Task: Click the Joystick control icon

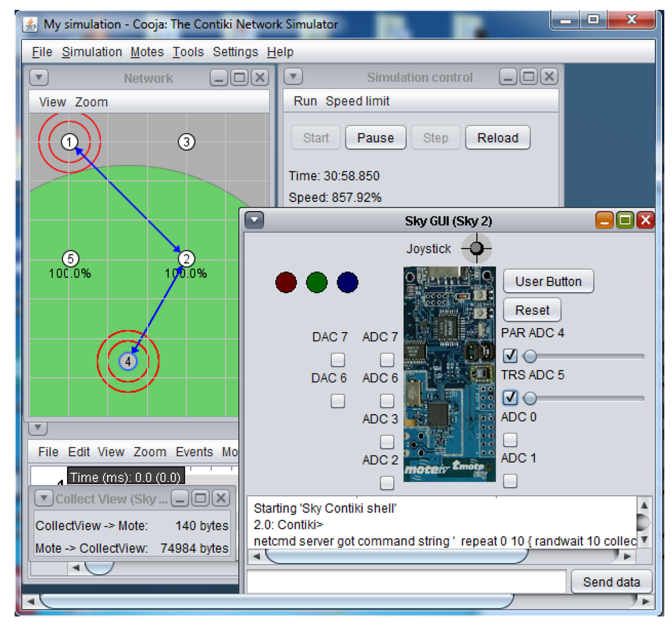Action: (476, 248)
